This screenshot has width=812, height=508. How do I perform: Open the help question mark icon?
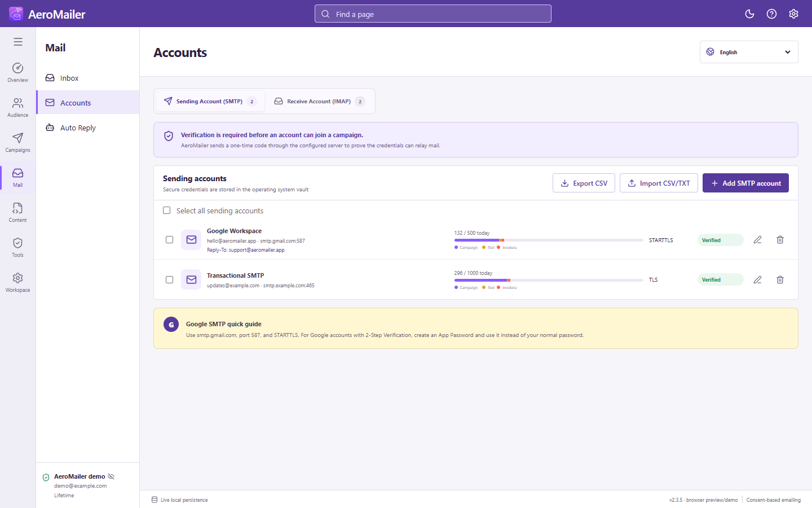(771, 14)
